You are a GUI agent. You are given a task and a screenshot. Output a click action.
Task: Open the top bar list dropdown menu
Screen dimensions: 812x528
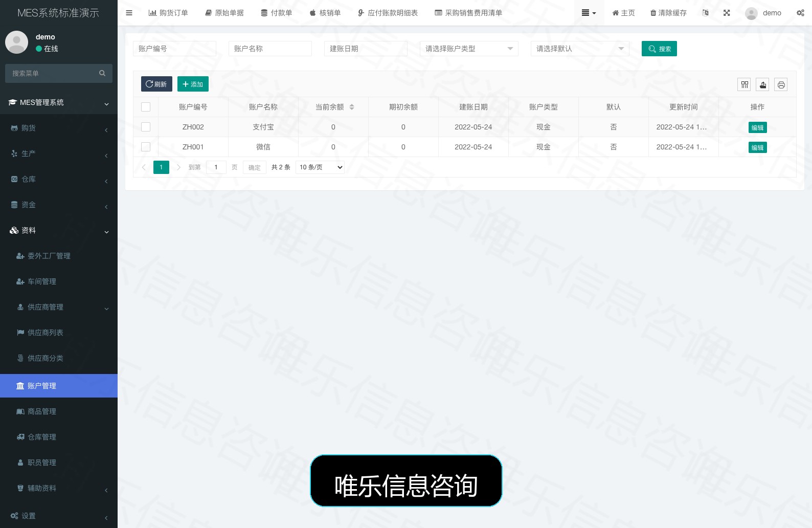[589, 13]
